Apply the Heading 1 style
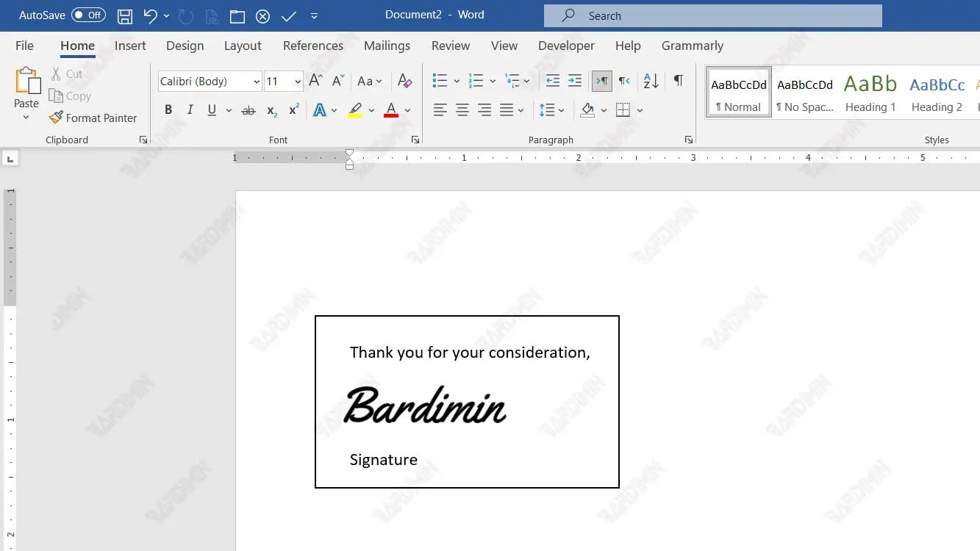This screenshot has width=980, height=551. pyautogui.click(x=870, y=93)
